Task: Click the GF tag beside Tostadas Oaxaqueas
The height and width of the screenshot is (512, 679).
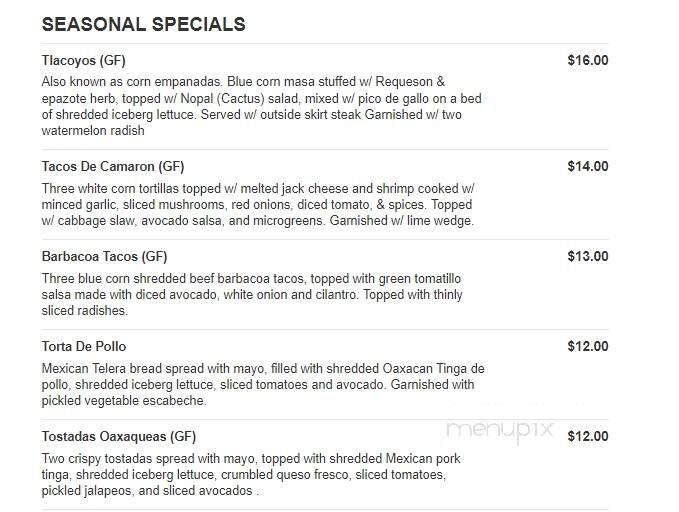Action: point(183,437)
